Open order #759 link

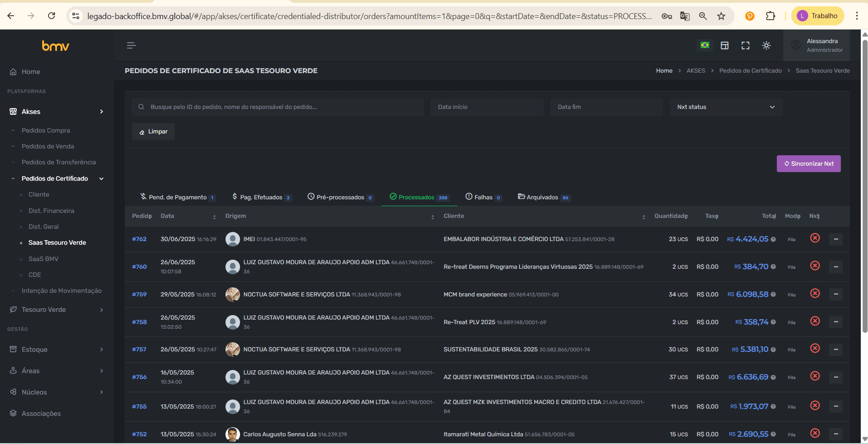[x=139, y=295]
